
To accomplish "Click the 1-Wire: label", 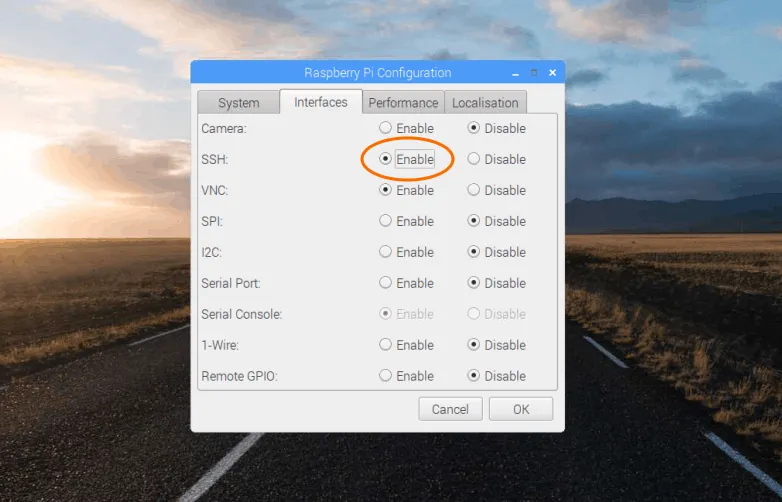I will pos(220,345).
